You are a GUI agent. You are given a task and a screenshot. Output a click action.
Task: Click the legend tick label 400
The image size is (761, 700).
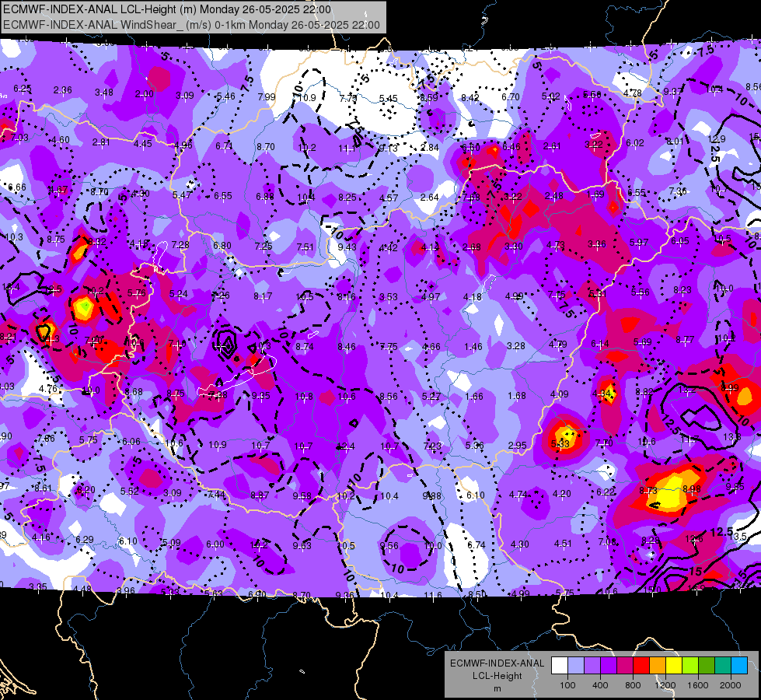[x=600, y=685]
